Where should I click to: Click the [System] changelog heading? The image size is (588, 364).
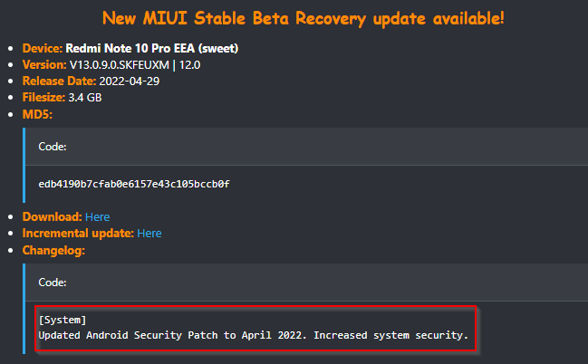pos(63,320)
